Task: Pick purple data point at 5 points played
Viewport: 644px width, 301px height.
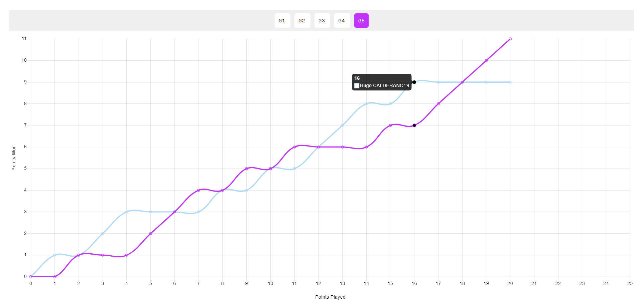Action: point(150,234)
